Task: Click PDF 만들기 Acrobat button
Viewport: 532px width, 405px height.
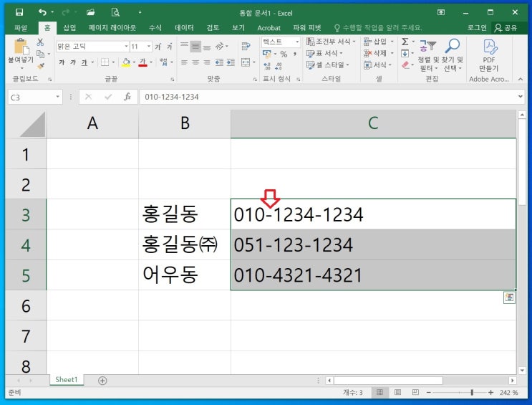Action: tap(489, 55)
